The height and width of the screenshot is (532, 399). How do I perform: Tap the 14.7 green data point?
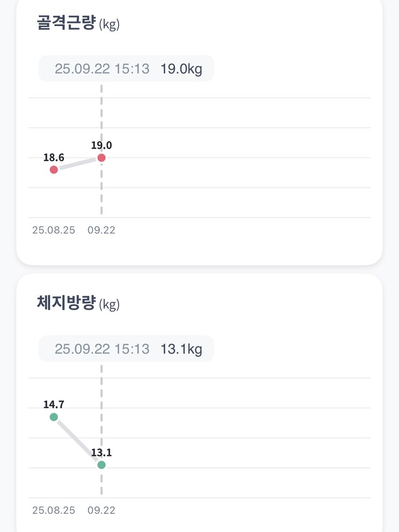54,417
